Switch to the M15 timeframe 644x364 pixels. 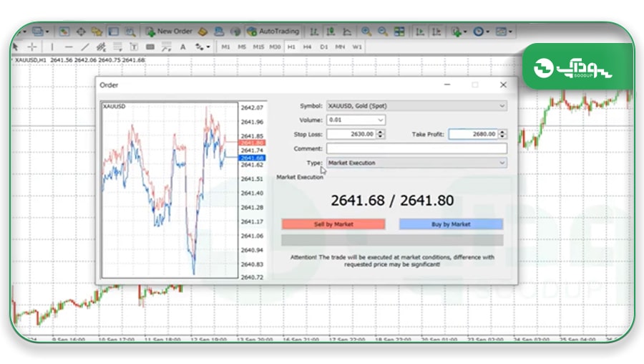(x=258, y=47)
